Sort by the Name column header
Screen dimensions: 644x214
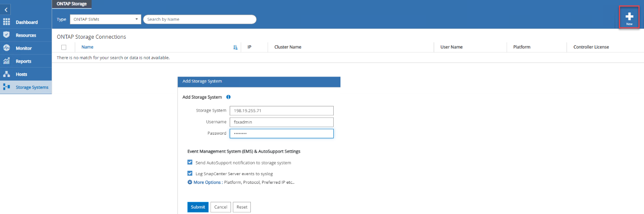87,47
